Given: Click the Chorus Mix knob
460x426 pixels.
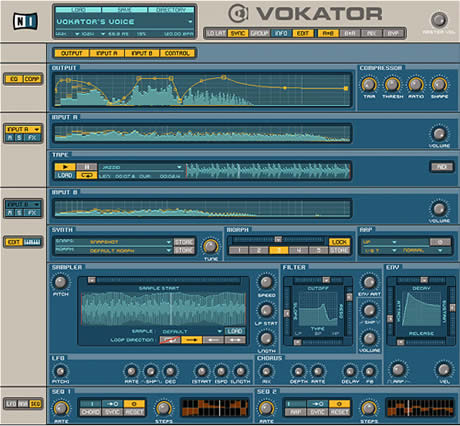Looking at the screenshot, I should point(266,371).
